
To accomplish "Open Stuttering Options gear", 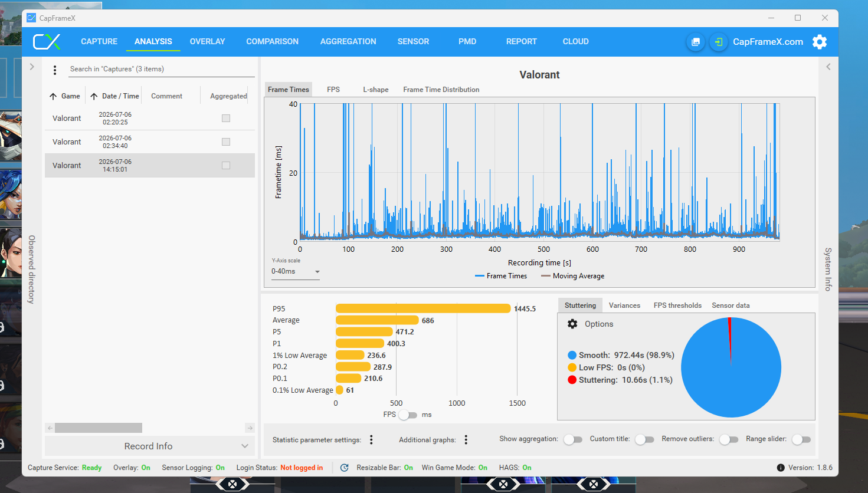I will tap(572, 324).
